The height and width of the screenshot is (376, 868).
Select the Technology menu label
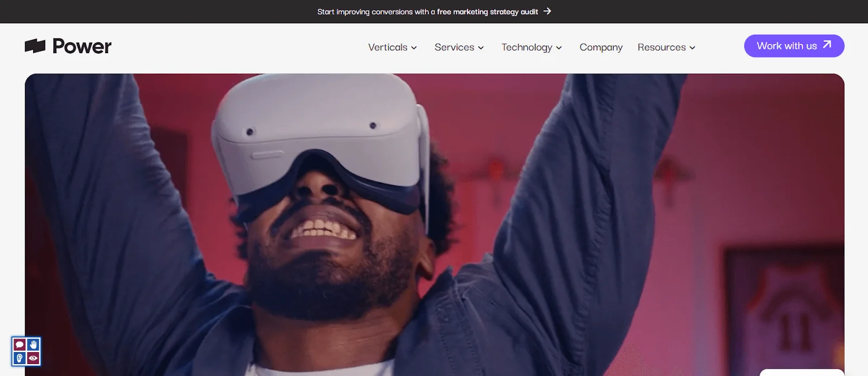[526, 47]
